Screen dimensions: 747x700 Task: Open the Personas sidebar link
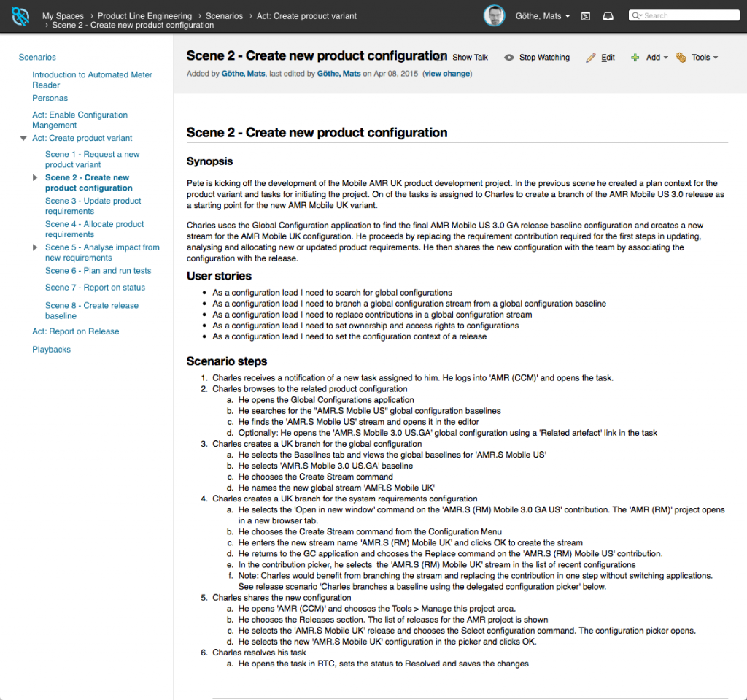50,99
